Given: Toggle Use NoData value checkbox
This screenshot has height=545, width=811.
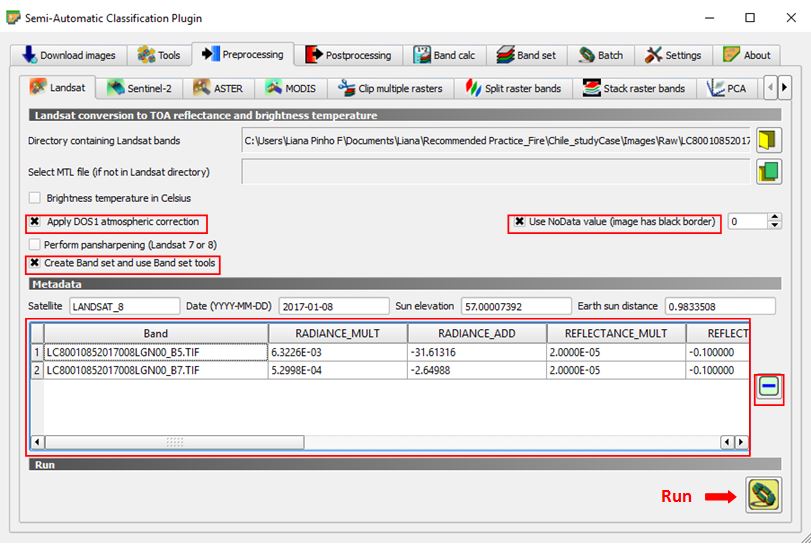Looking at the screenshot, I should (520, 221).
